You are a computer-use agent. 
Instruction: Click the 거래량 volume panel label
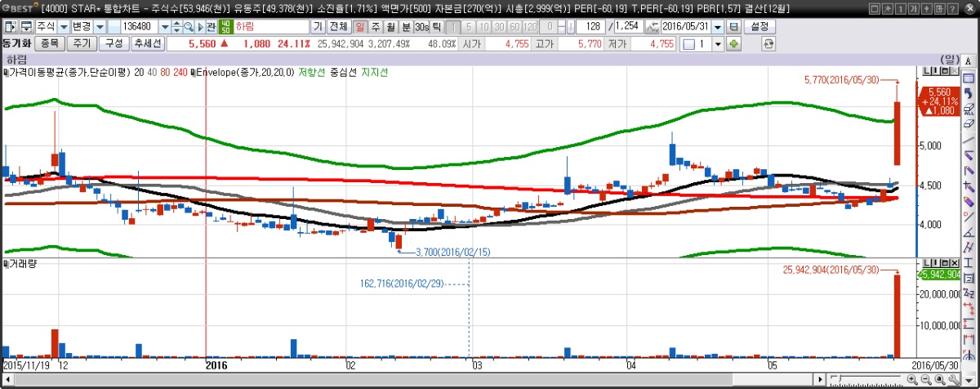pyautogui.click(x=23, y=264)
